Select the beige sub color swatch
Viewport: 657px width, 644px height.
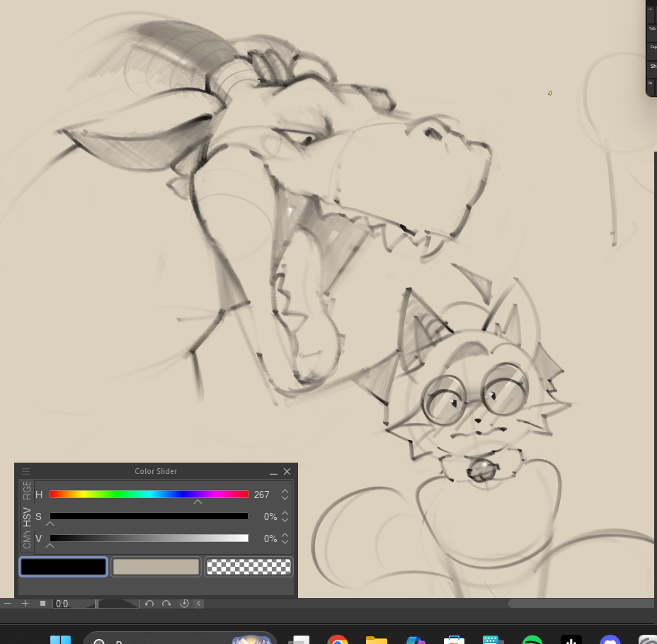point(156,567)
